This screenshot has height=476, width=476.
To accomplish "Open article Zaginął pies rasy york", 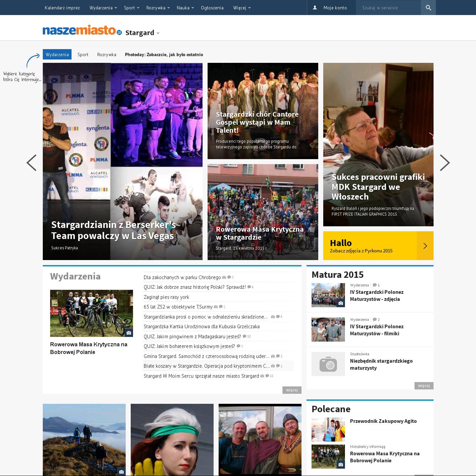I will [166, 297].
